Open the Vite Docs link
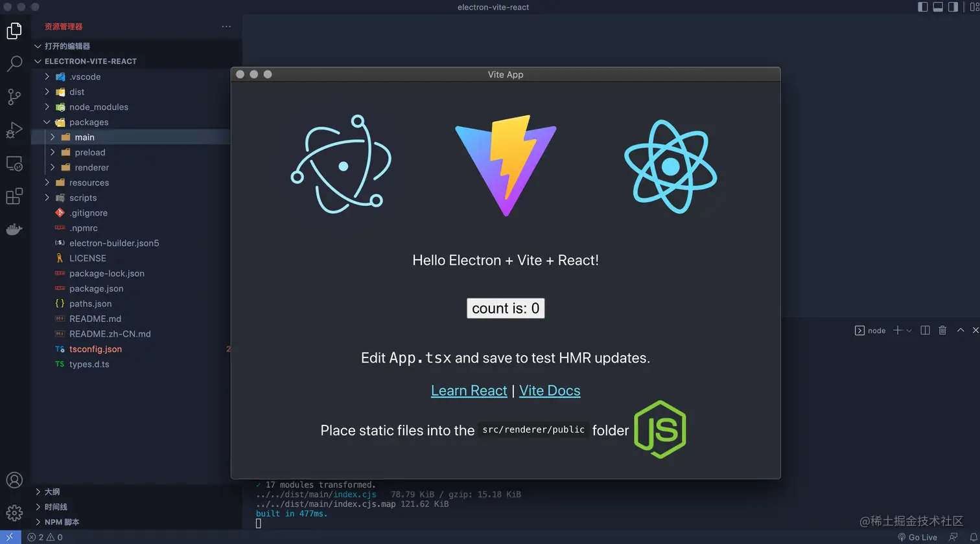 (x=550, y=391)
